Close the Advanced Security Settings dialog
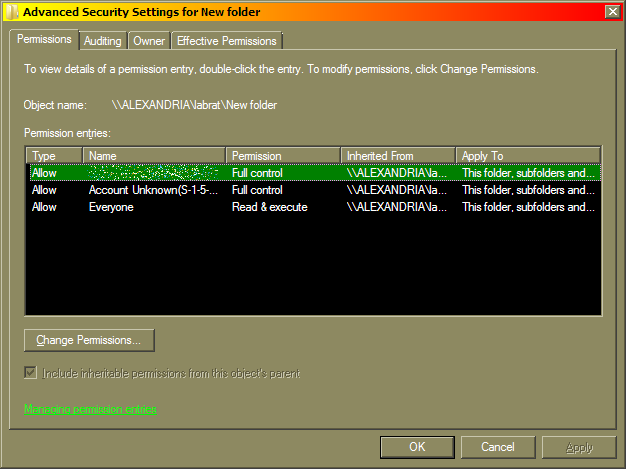This screenshot has height=469, width=626. click(612, 12)
